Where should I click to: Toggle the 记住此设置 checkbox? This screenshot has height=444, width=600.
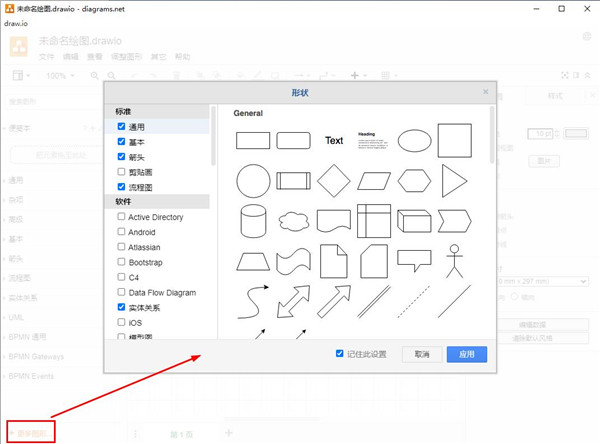[x=341, y=354]
